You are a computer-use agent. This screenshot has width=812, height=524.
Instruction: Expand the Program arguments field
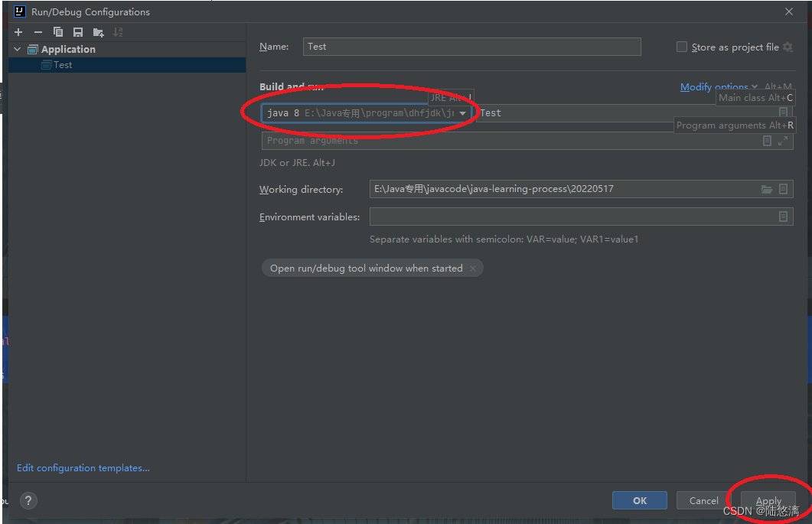coord(783,141)
